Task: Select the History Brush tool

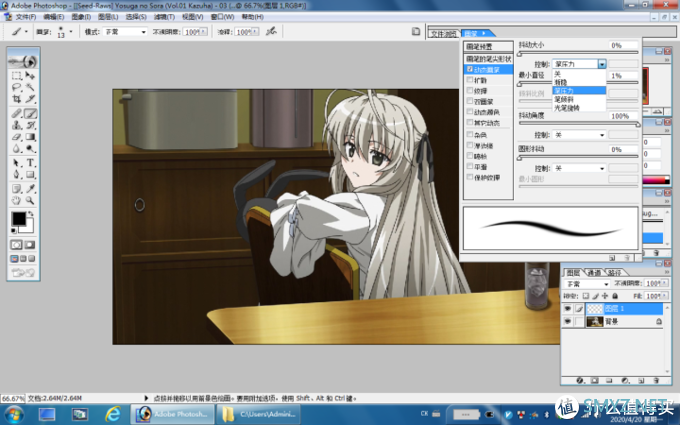Action: point(30,125)
